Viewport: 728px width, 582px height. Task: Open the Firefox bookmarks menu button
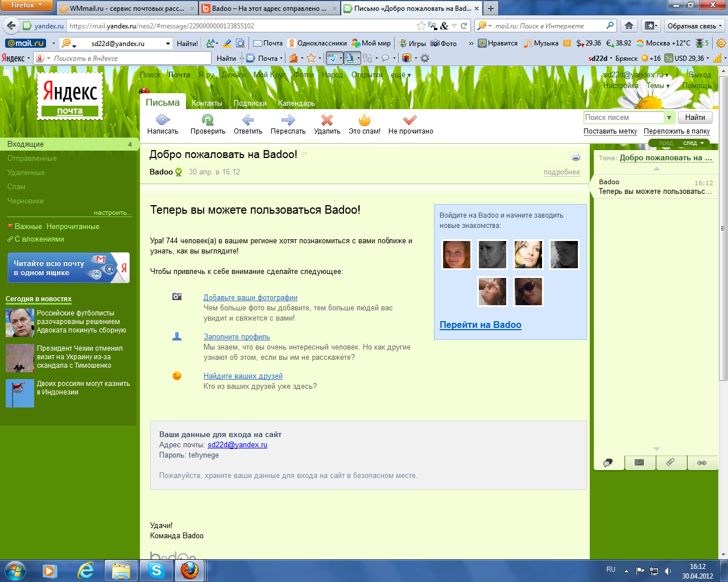[651, 26]
